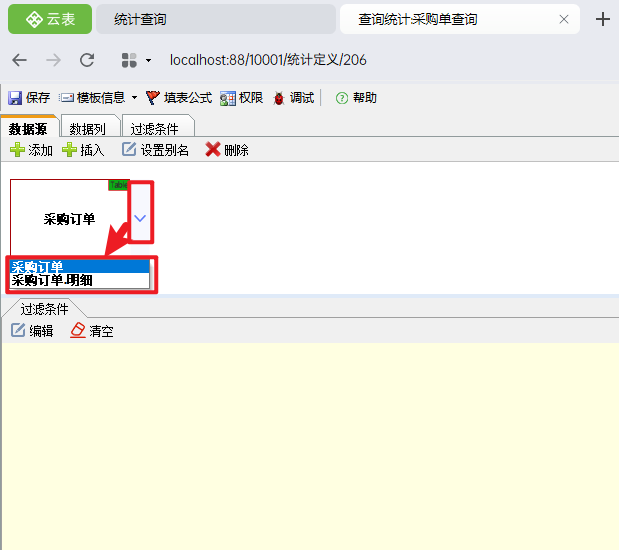Click 设置别名 set alias
This screenshot has height=550, width=619.
[155, 150]
